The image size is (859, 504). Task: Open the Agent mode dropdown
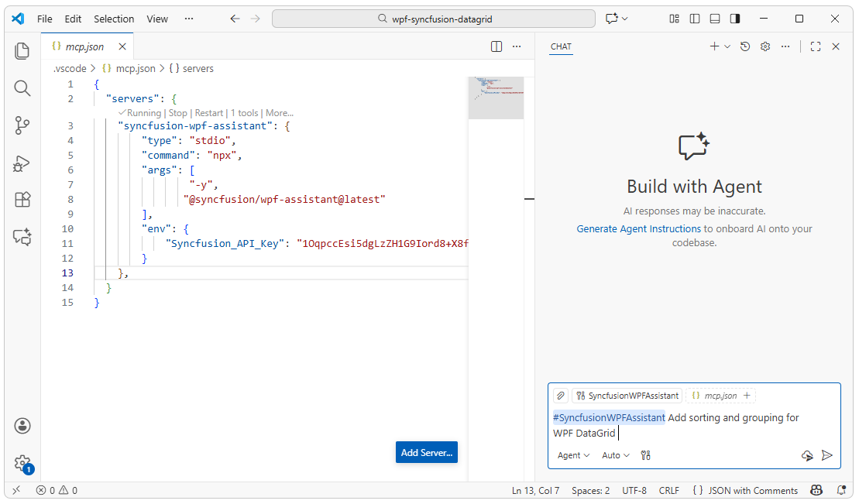point(572,455)
